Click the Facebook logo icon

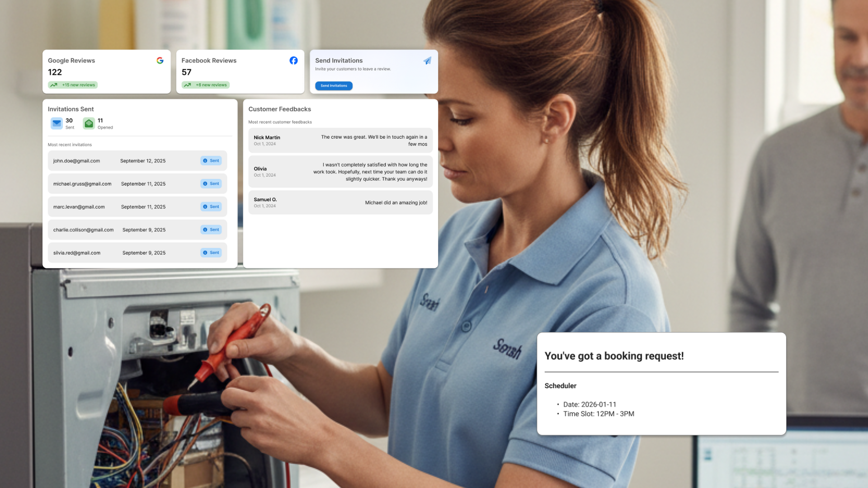point(293,61)
